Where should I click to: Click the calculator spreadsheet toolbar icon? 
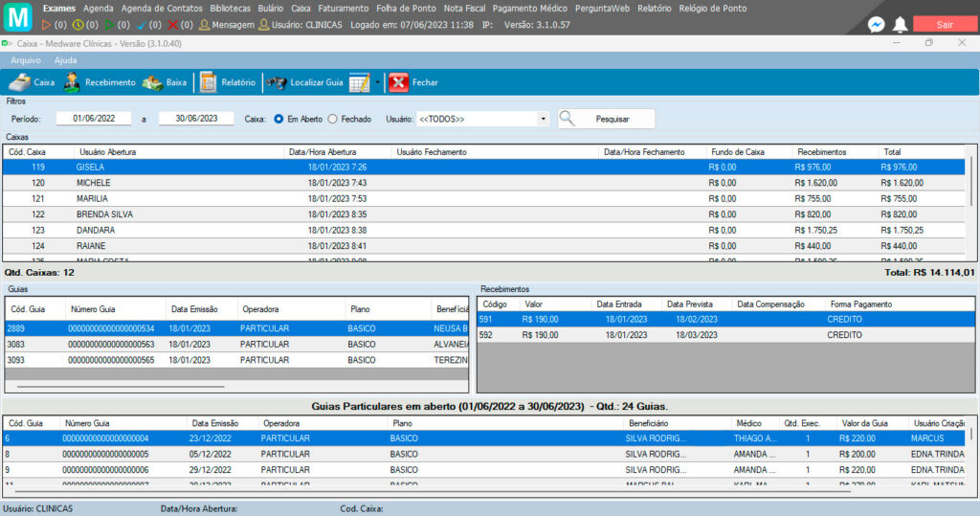[359, 82]
